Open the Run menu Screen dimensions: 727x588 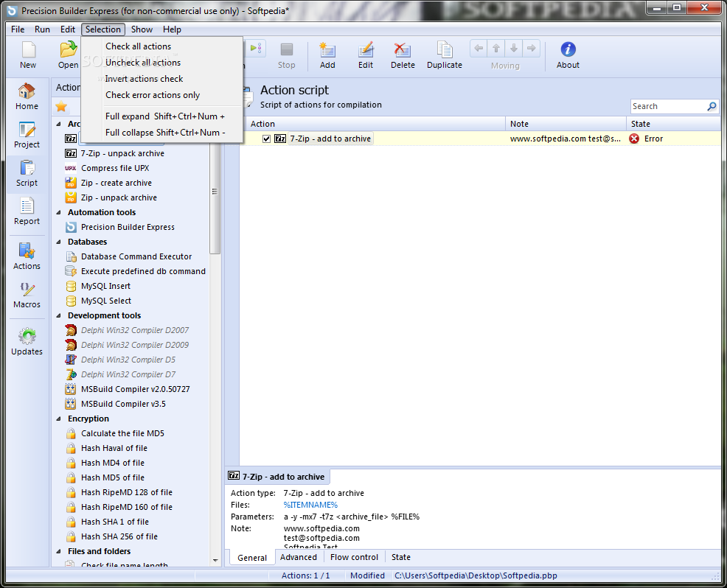click(42, 29)
